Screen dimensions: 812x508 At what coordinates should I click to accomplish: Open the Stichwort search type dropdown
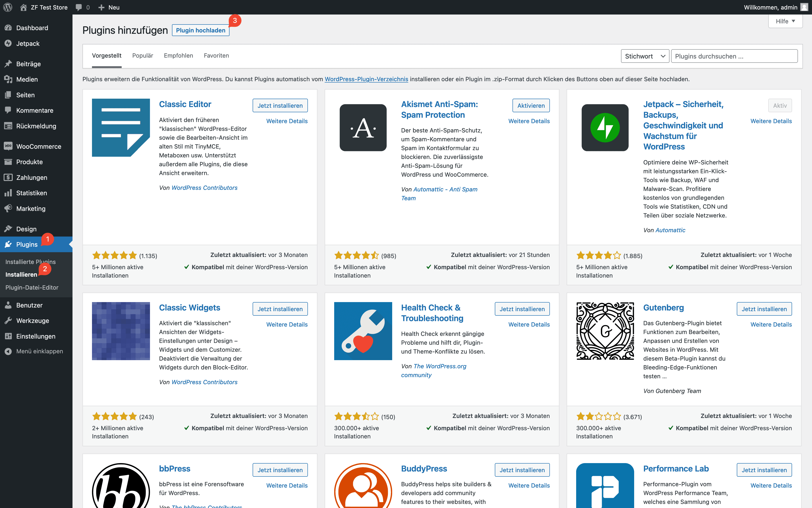coord(645,56)
